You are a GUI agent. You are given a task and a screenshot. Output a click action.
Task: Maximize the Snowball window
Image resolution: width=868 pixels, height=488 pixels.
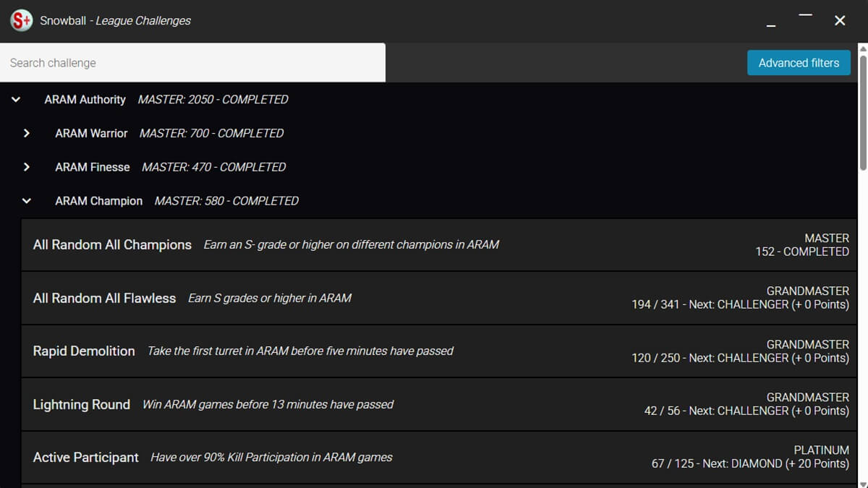point(805,15)
